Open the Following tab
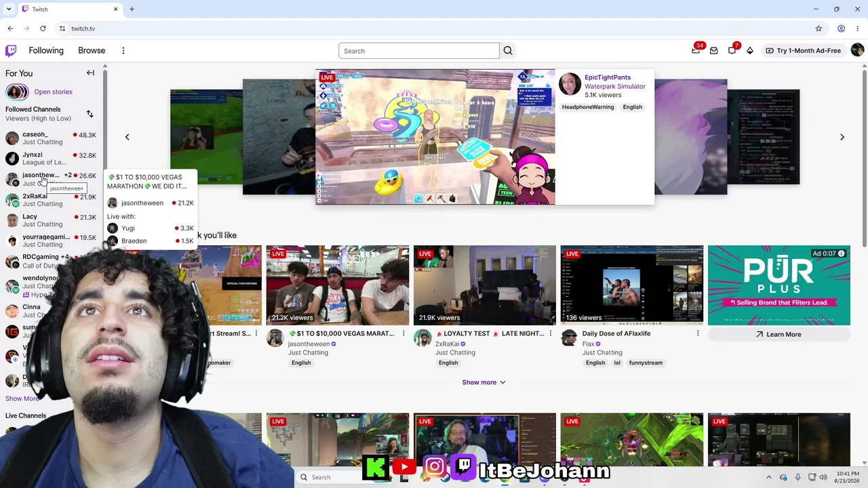Screen dimensions: 868x488 point(46,51)
